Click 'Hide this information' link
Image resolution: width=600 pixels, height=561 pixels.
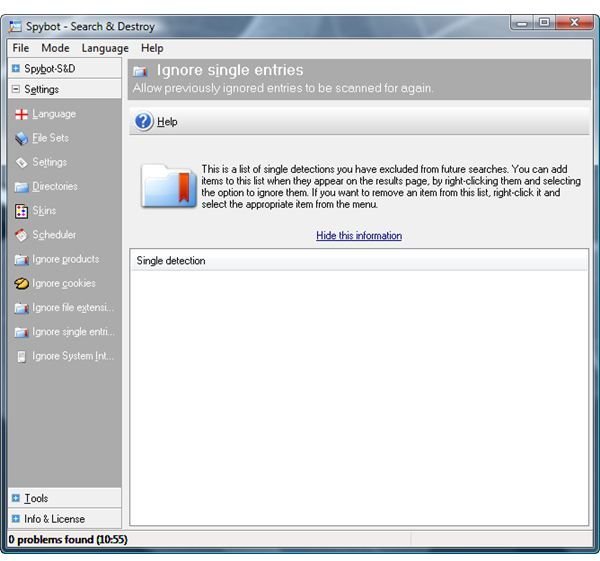click(359, 235)
